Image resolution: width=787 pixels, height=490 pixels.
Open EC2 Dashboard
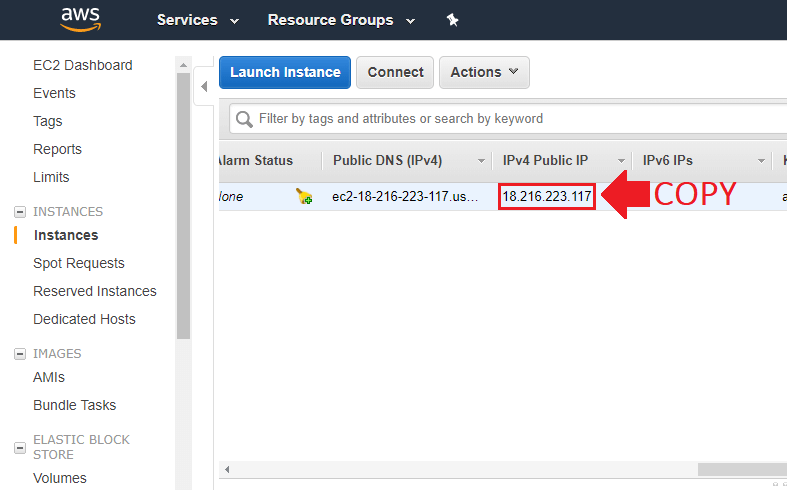(x=83, y=65)
